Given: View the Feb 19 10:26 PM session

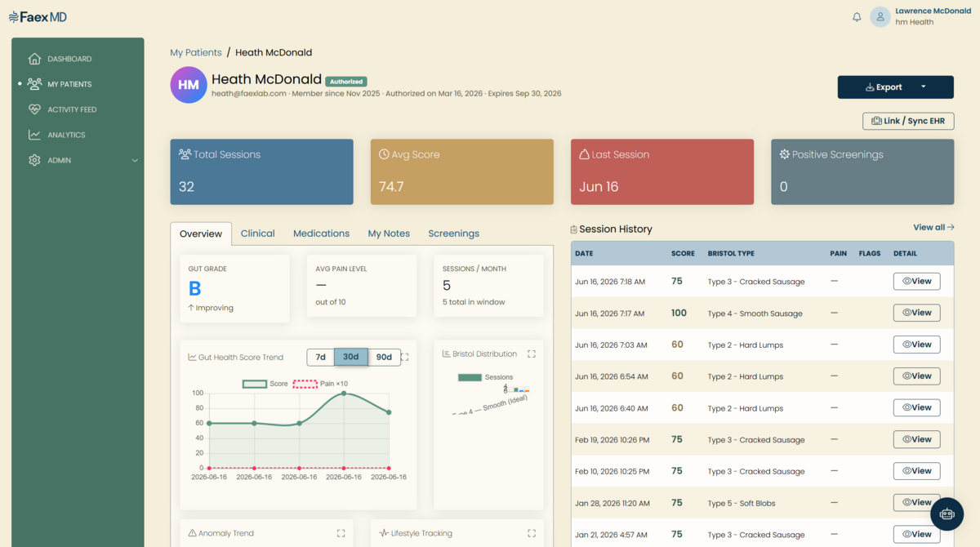Looking at the screenshot, I should pos(916,439).
